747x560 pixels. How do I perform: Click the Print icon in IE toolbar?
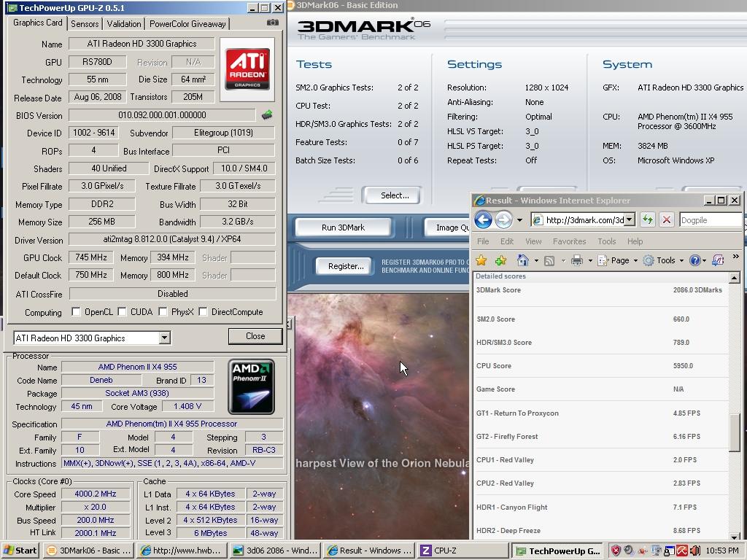click(x=577, y=260)
